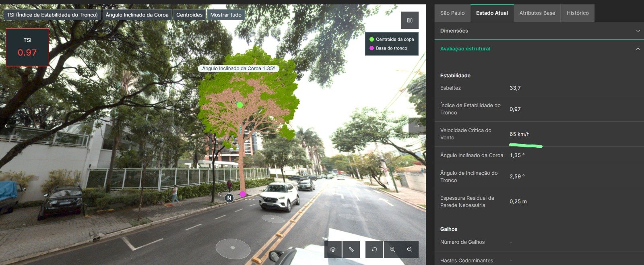Screen dimensions: 644x265
Task: Click the green crown centroid point on the tree
Action: (x=239, y=105)
